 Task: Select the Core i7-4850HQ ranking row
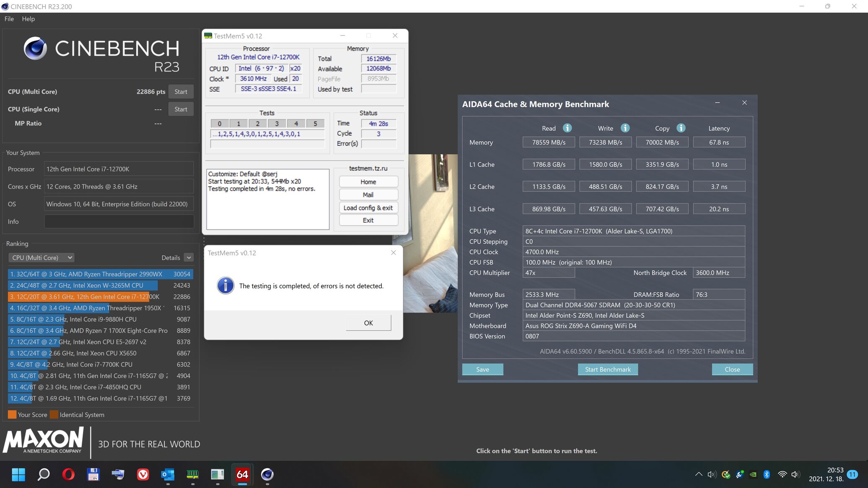coord(100,387)
